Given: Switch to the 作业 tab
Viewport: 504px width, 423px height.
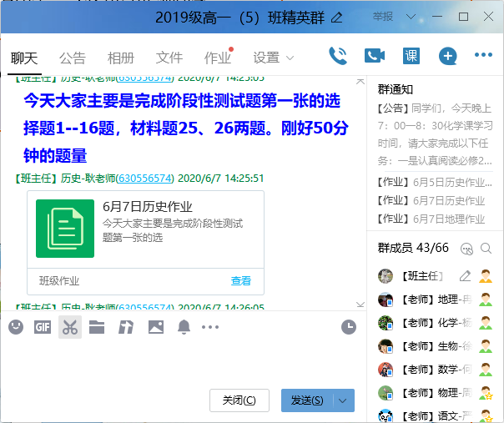Looking at the screenshot, I should (218, 58).
